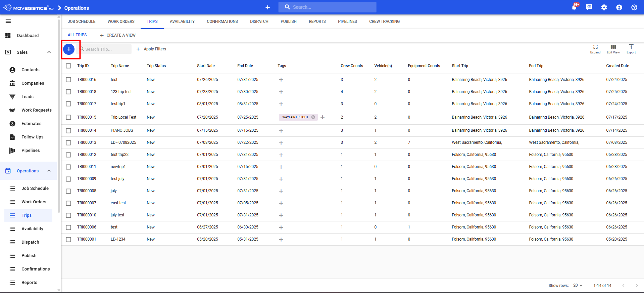Open the Show rows dropdown
644x293 pixels.
pyautogui.click(x=578, y=285)
